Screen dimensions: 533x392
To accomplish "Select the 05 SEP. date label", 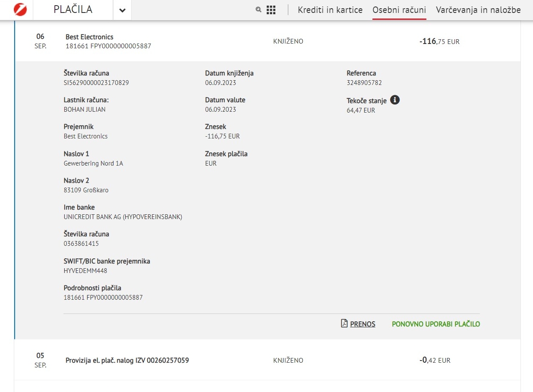I will tap(40, 360).
